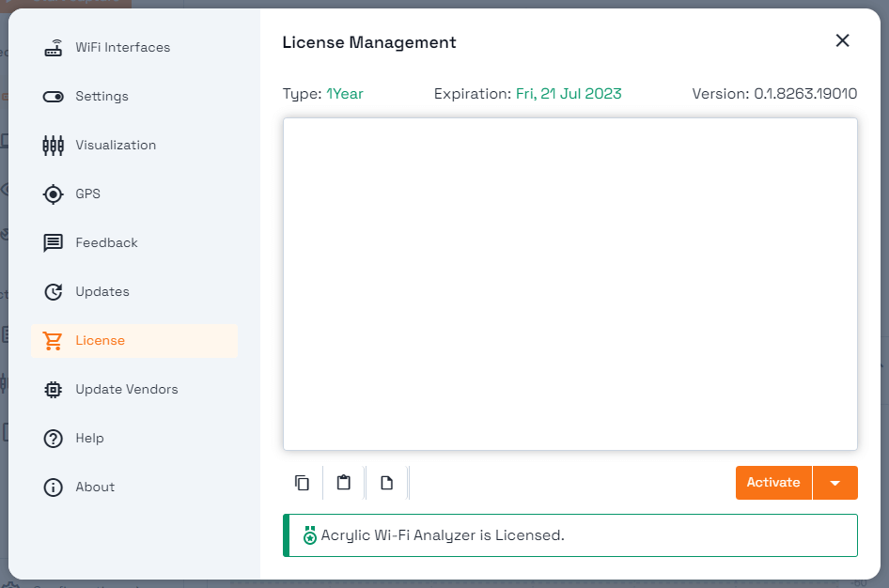This screenshot has height=588, width=889.
Task: Open Help section
Action: (x=134, y=439)
